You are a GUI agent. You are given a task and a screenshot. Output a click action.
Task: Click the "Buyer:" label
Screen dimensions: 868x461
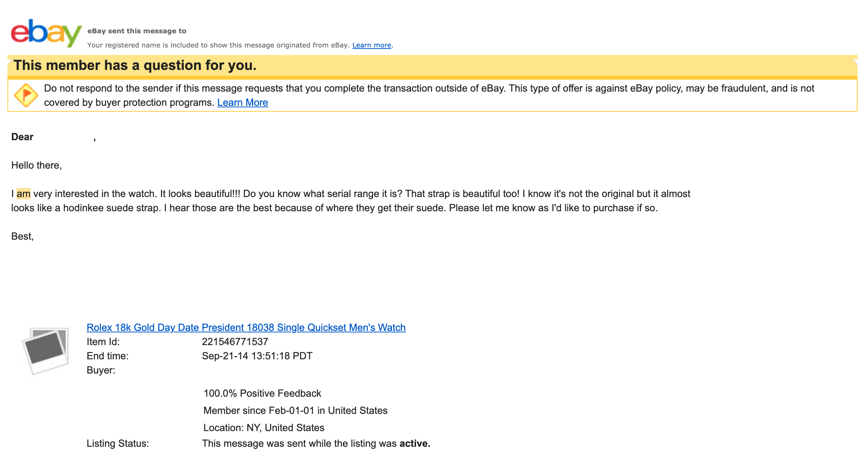point(101,370)
